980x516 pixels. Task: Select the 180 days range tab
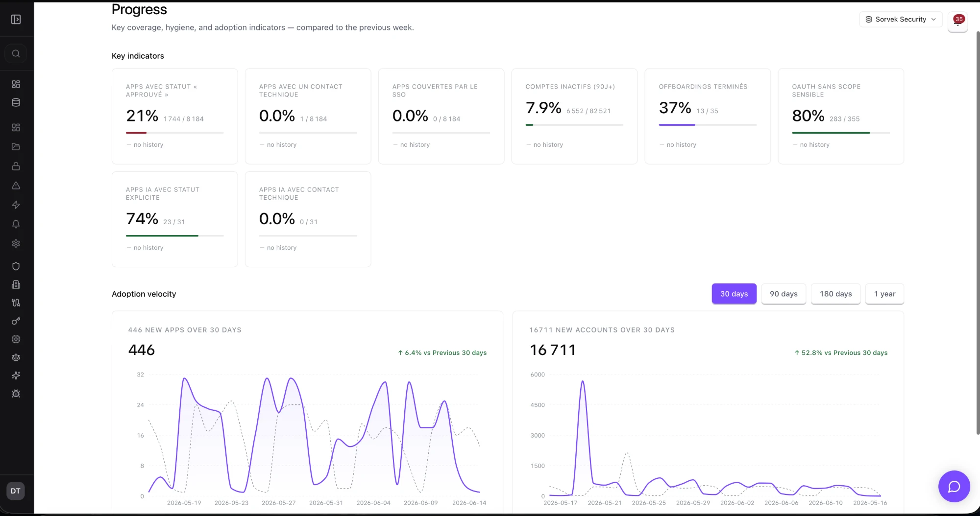[x=835, y=294]
